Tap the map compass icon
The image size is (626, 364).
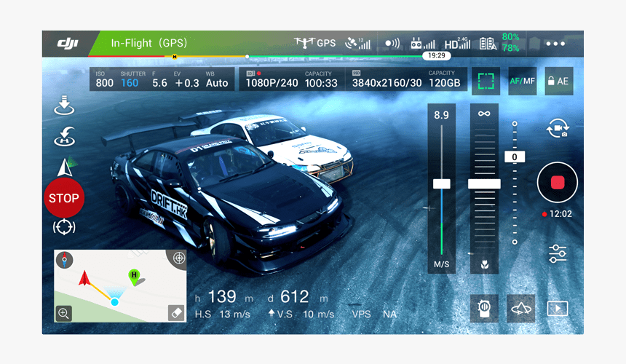click(64, 259)
